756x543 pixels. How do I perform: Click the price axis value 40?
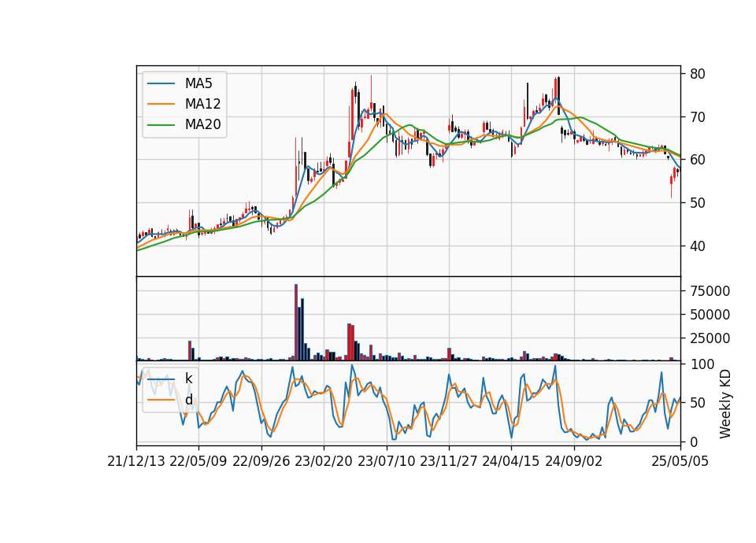tap(697, 246)
